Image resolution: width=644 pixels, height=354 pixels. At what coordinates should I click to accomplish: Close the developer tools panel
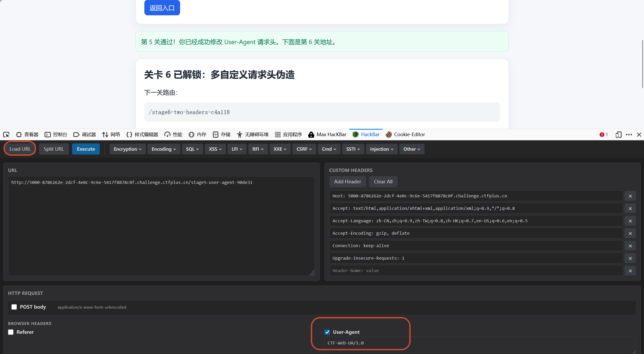point(639,135)
